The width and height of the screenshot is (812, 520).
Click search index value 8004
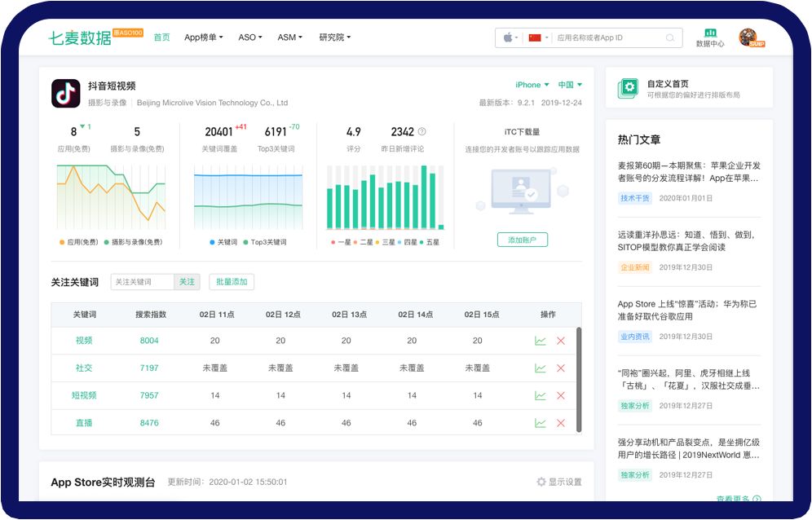click(149, 340)
